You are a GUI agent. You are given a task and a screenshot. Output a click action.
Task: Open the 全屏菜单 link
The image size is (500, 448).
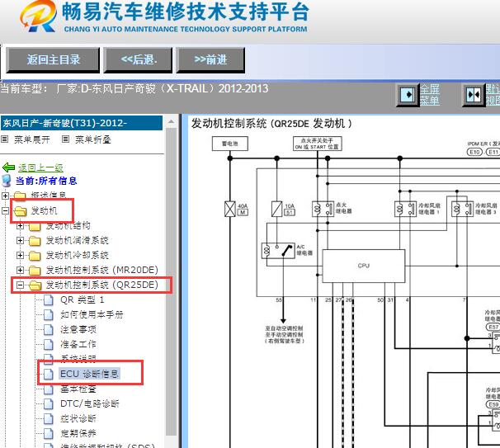[430, 95]
